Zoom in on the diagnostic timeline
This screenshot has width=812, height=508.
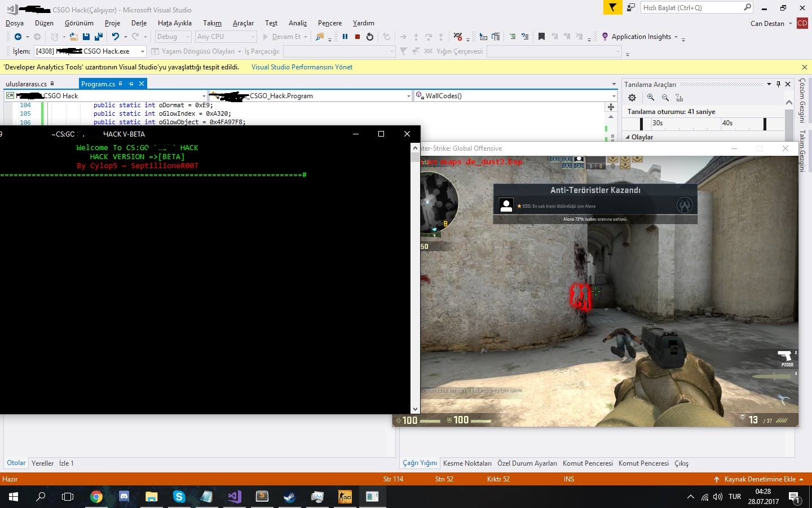pyautogui.click(x=651, y=98)
